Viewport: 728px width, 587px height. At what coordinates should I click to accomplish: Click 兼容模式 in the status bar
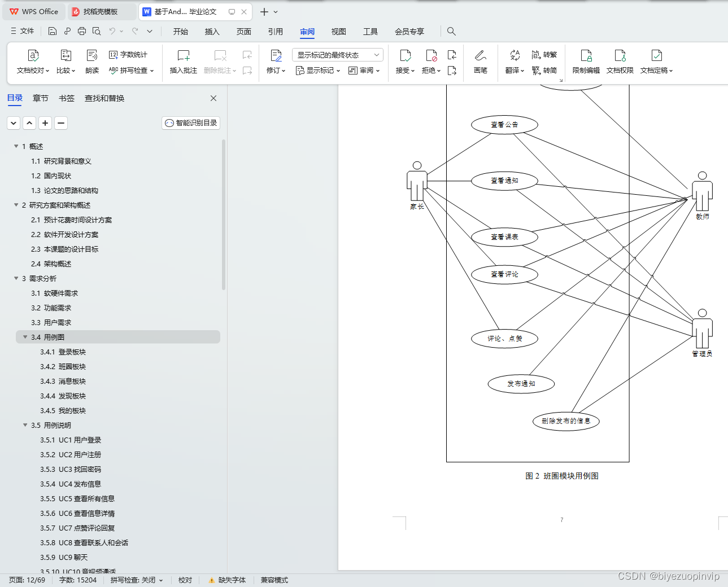coord(274,580)
